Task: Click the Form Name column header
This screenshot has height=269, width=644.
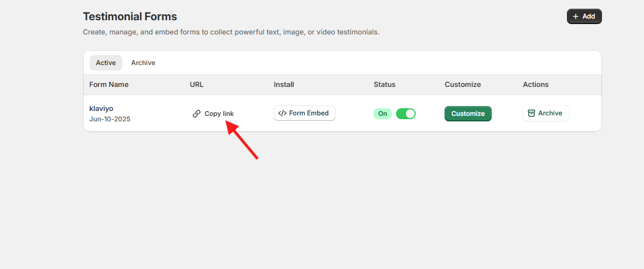Action: 109,85
